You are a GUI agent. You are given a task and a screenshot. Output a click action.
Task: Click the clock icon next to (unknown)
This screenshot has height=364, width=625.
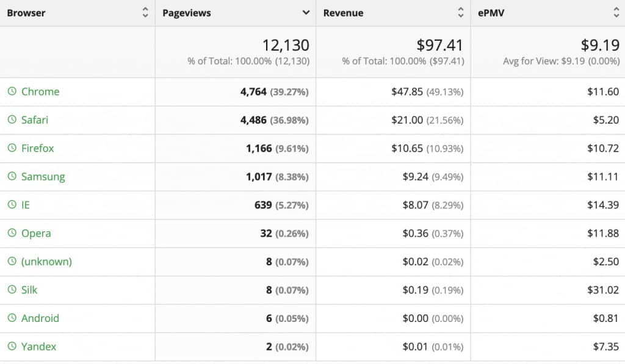(13, 262)
